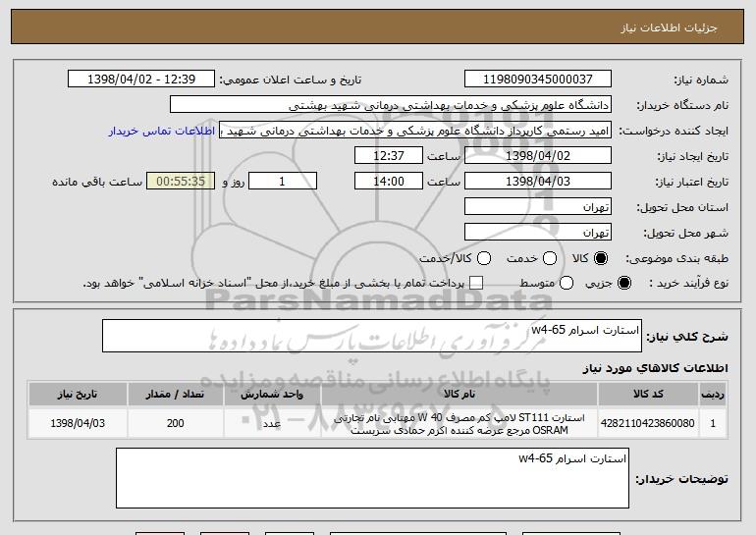Open buyer contact info link اطلاعات تماس خریدار
Image resolution: width=756 pixels, height=535 pixels.
162,131
